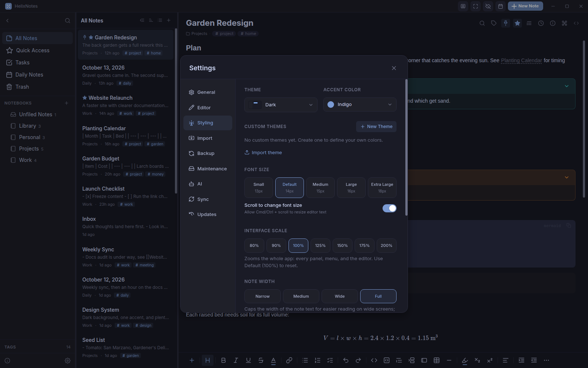This screenshot has width=588, height=368.
Task: Set interface scale to 80%
Action: point(254,245)
